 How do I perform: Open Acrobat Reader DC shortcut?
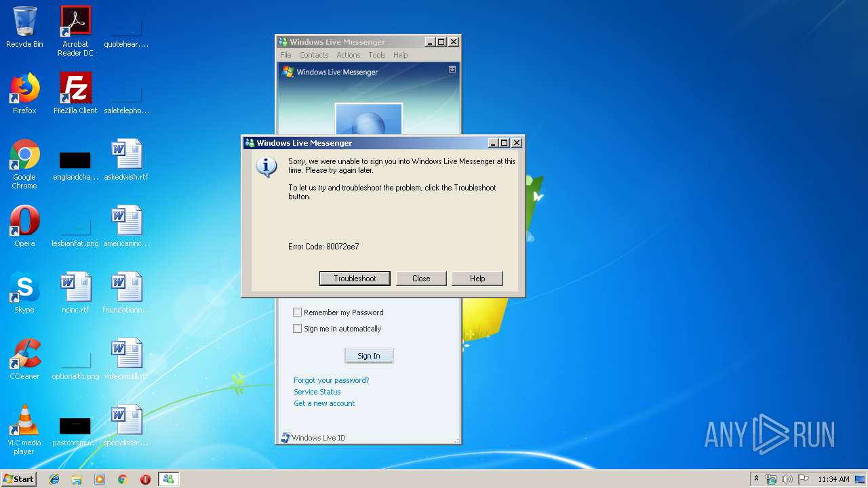[75, 31]
